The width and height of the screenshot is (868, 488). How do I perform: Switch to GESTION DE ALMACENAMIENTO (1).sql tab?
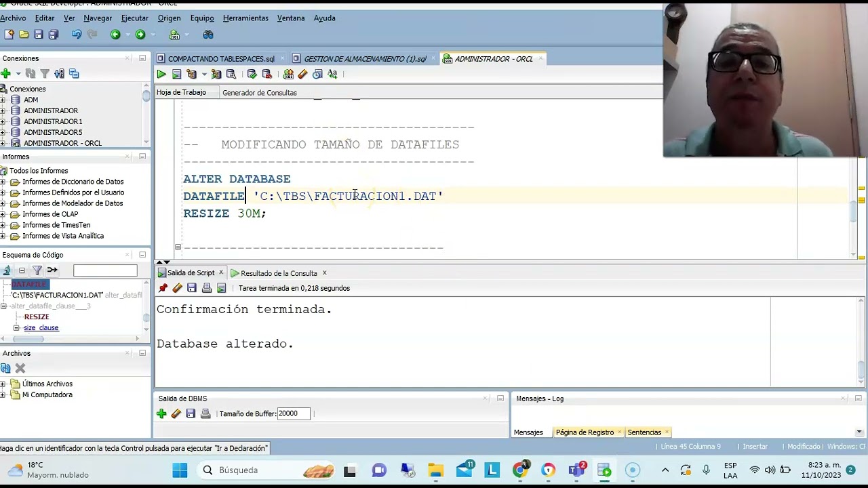(365, 59)
